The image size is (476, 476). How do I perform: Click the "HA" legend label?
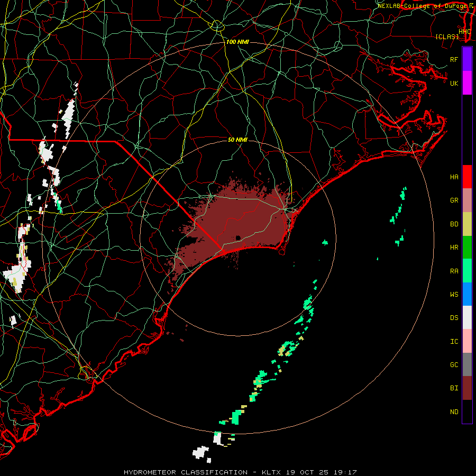click(x=454, y=177)
